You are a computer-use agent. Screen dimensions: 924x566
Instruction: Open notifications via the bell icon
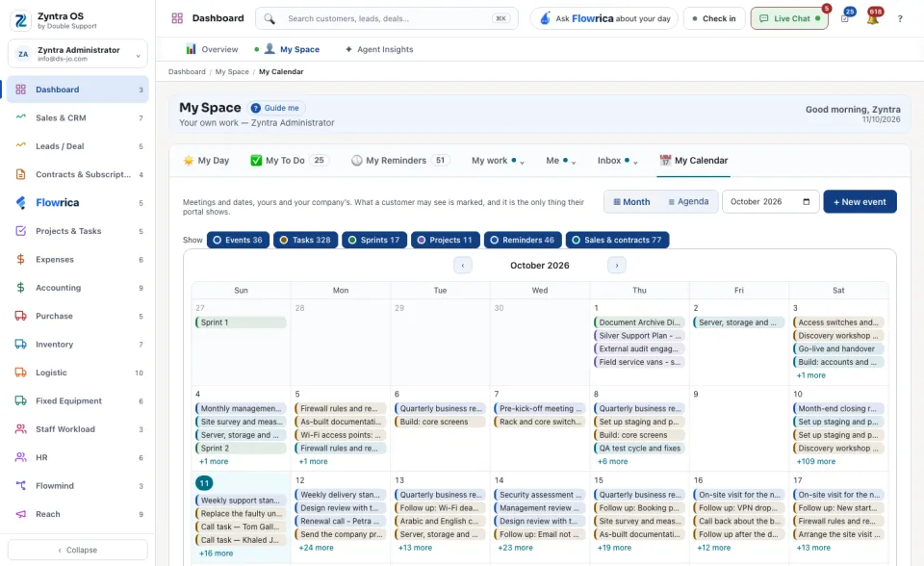point(873,18)
